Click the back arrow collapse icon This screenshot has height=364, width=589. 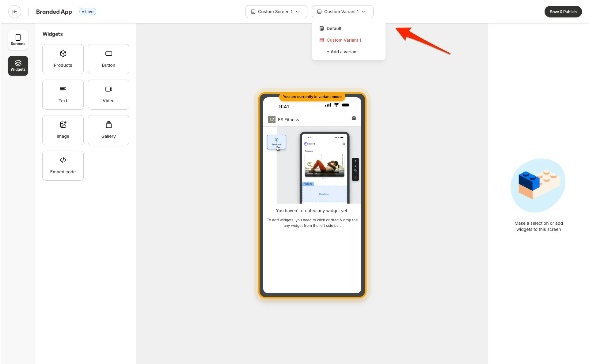coord(15,12)
